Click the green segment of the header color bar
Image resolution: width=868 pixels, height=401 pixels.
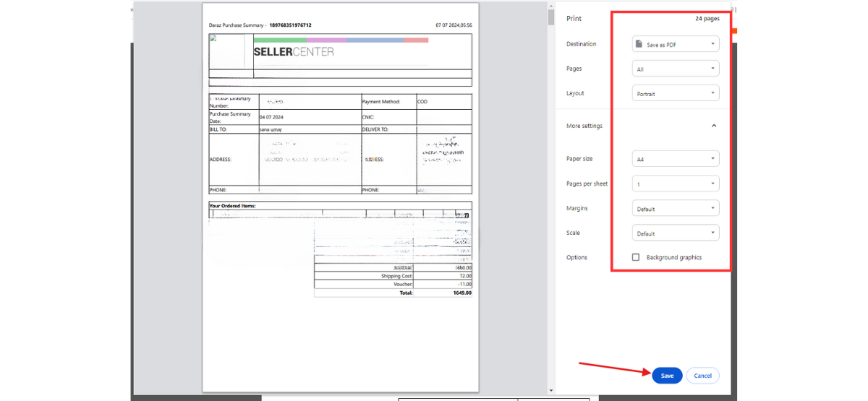(280, 40)
